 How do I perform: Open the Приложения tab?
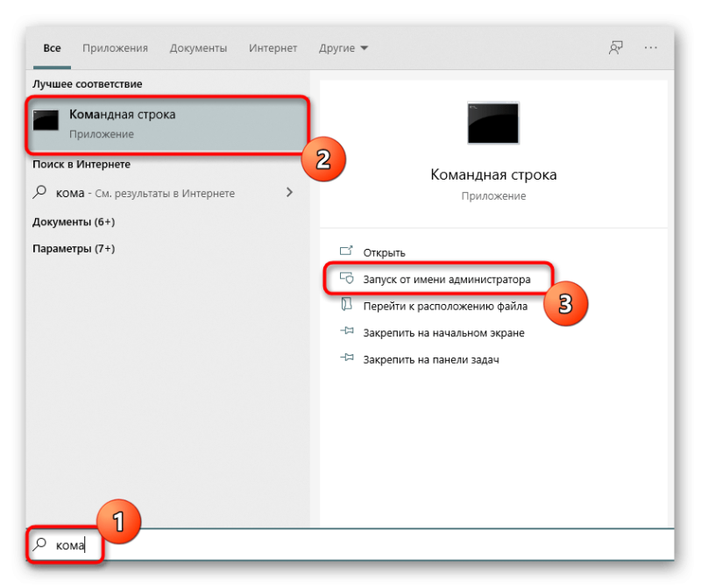click(x=115, y=48)
